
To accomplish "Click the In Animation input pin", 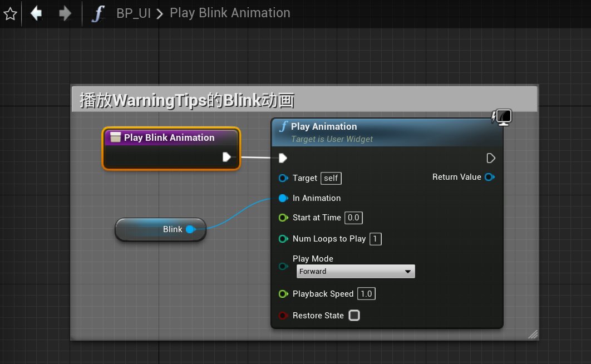I will point(283,198).
